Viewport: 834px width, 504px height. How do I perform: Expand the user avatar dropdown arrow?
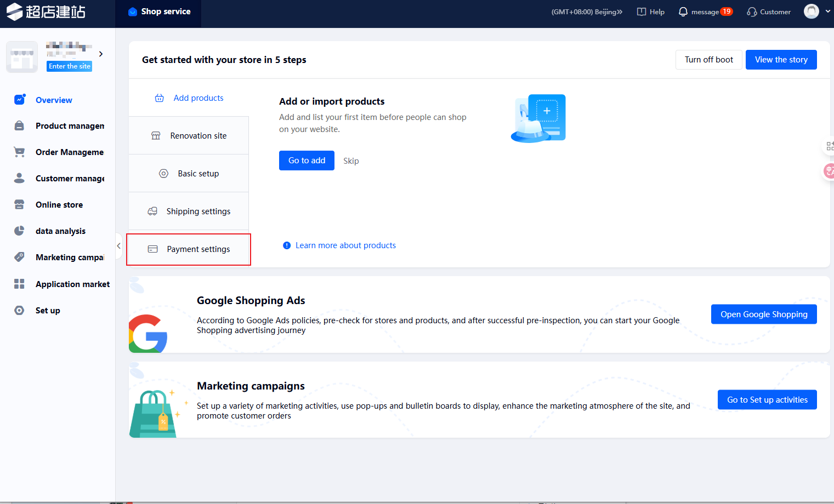click(827, 11)
